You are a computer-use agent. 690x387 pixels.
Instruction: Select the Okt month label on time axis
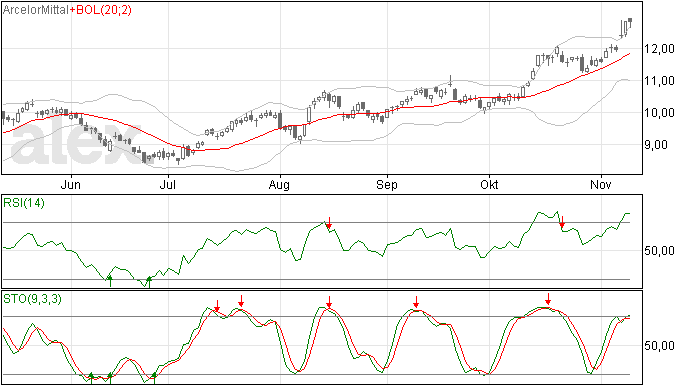click(489, 184)
